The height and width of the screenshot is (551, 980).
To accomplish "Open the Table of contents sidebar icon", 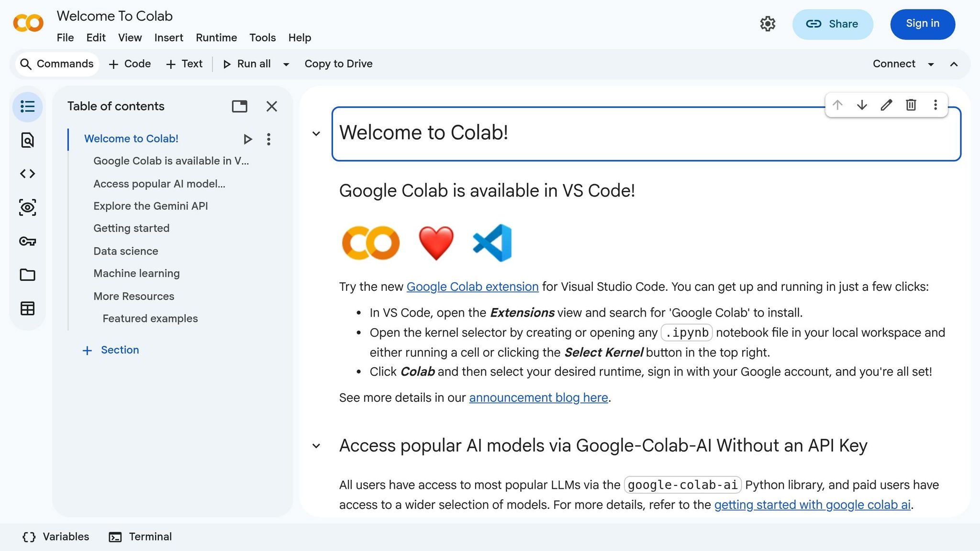I will pyautogui.click(x=27, y=107).
